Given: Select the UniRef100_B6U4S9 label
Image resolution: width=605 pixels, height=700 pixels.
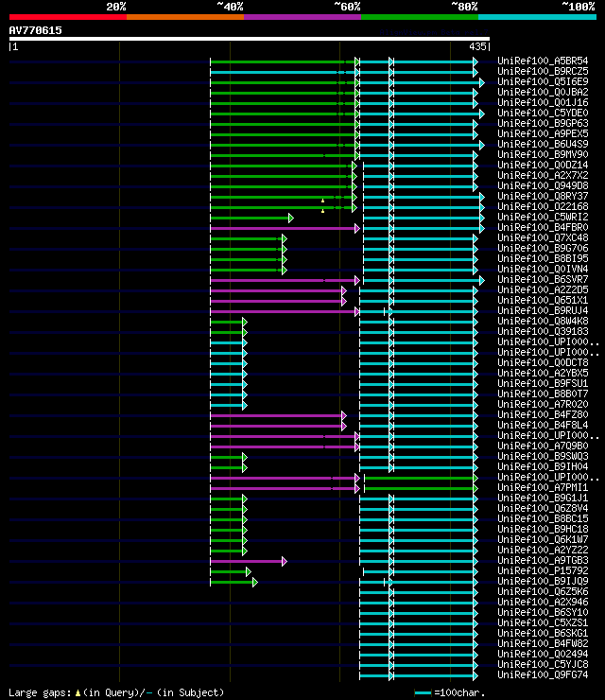Looking at the screenshot, I should 543,144.
